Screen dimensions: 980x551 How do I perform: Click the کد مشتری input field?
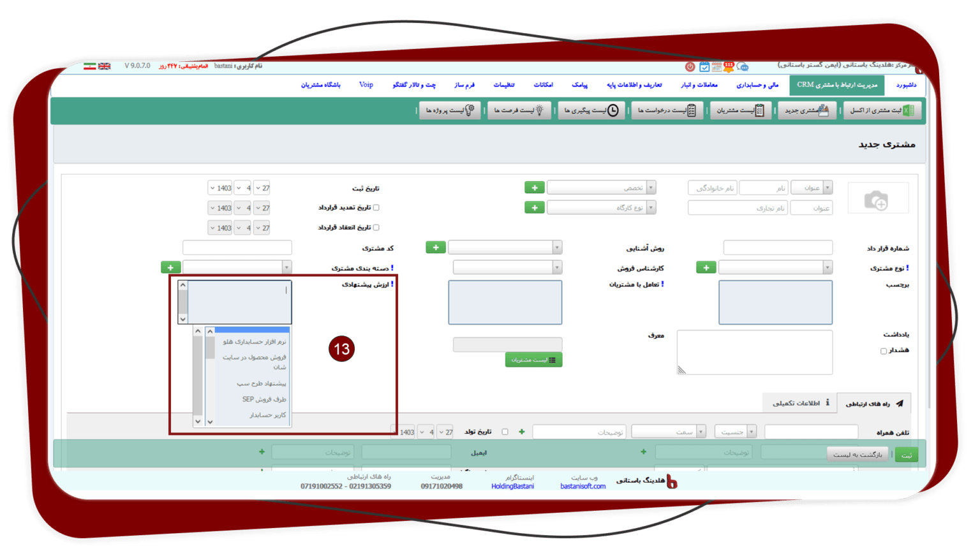(237, 247)
